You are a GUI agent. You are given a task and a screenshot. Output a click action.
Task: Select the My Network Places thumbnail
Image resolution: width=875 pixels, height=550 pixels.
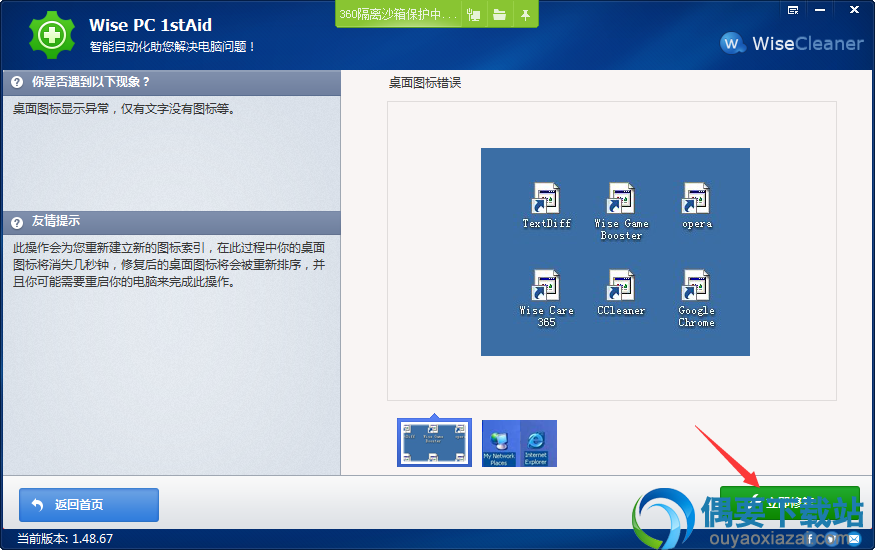[x=519, y=443]
